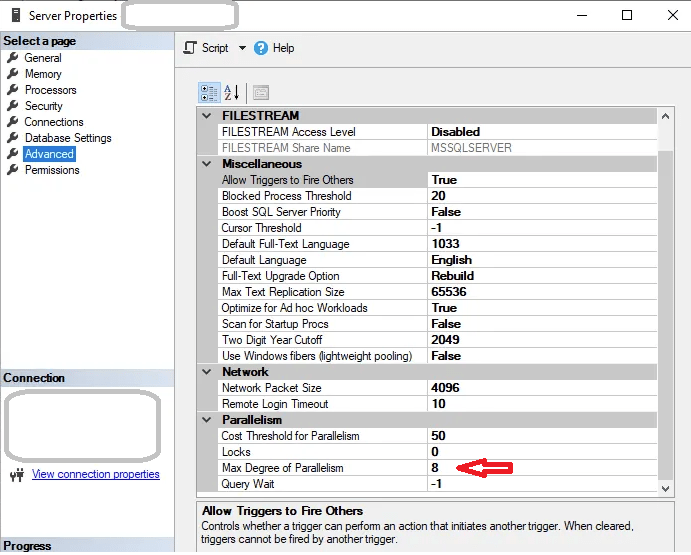691x555 pixels.
Task: Collapse the FILESTREAM category
Action: click(207, 116)
